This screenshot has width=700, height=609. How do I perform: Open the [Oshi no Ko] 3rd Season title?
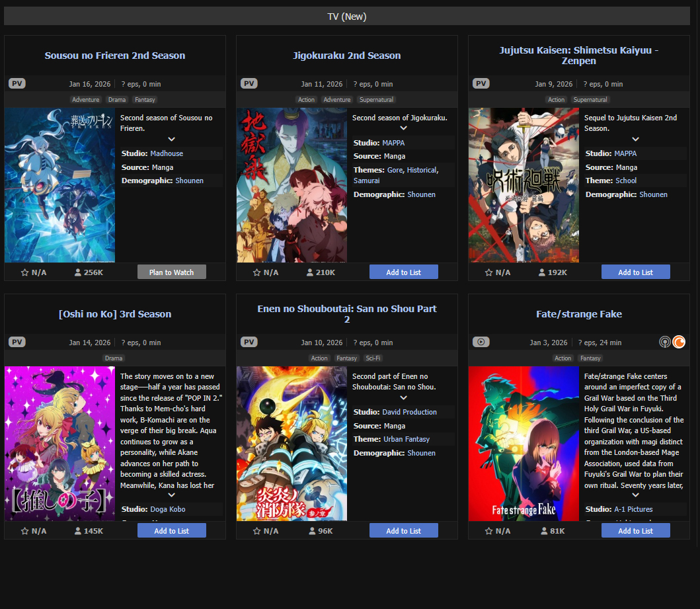click(x=115, y=314)
